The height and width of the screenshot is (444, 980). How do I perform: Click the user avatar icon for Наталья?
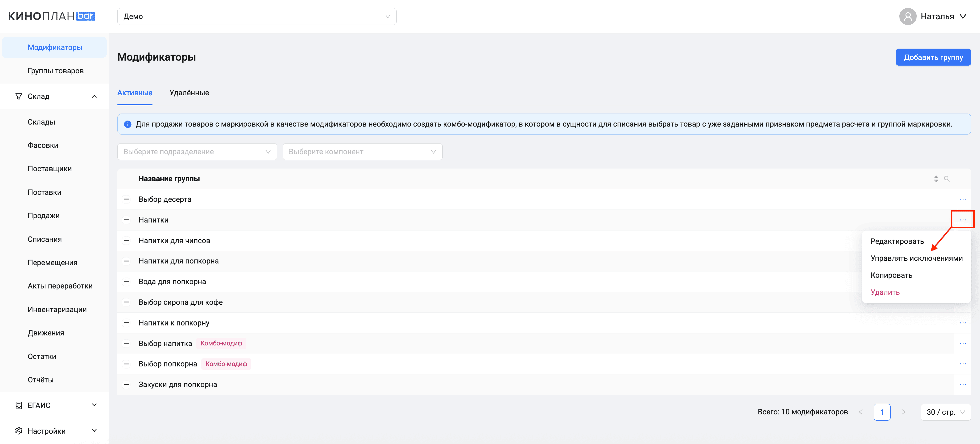(x=908, y=16)
